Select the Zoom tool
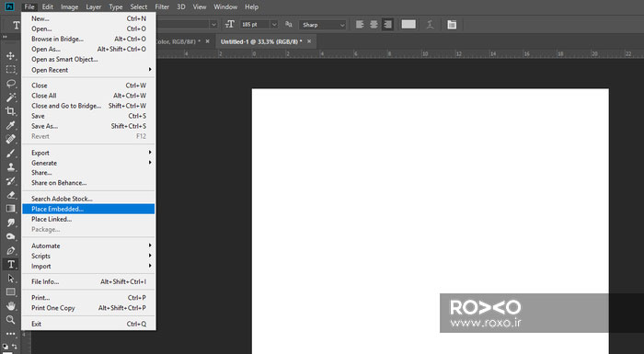The width and height of the screenshot is (644, 354). (11, 320)
